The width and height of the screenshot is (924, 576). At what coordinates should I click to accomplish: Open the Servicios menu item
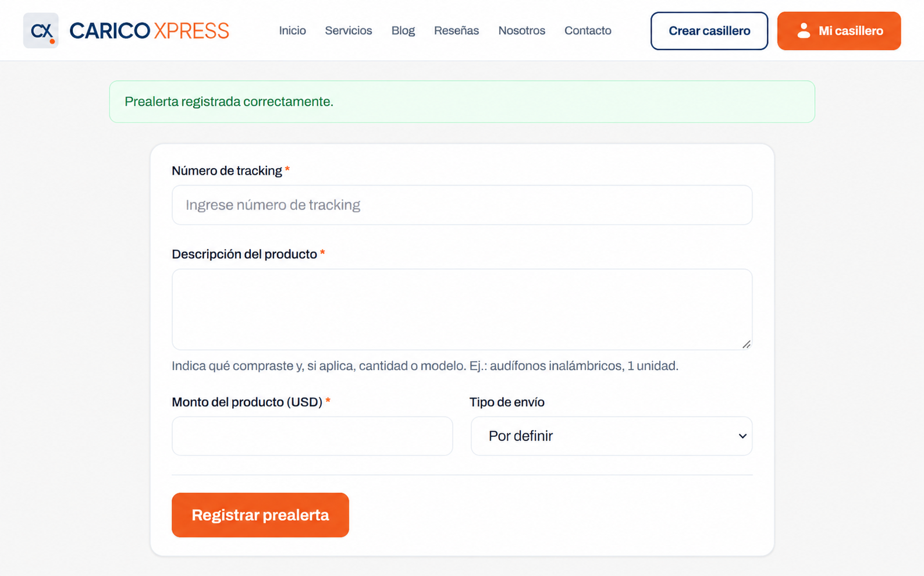(348, 30)
